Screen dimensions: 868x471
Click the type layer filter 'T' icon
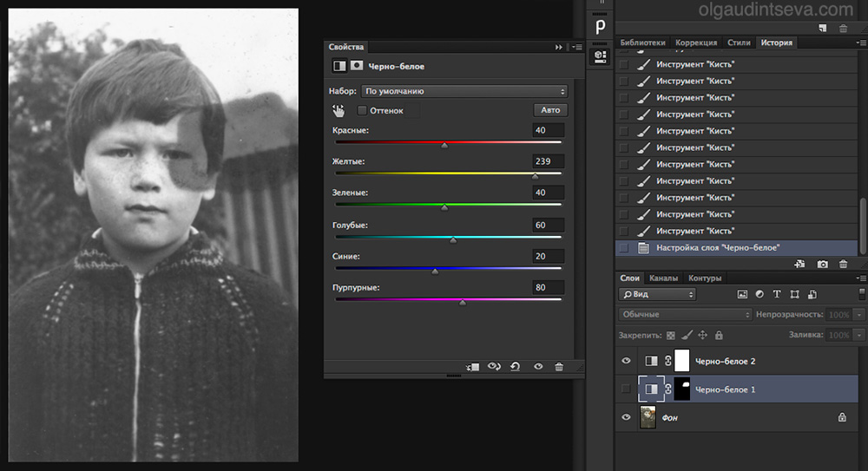pos(777,294)
